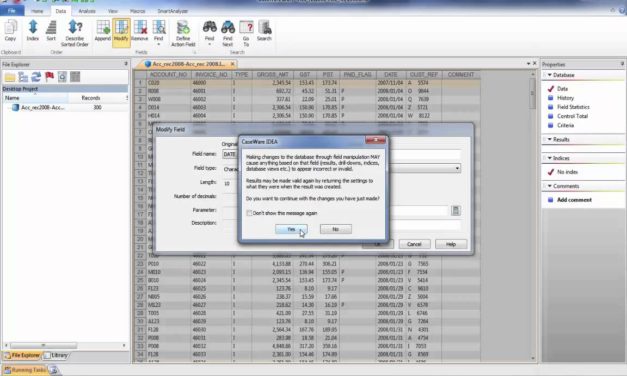Open the Fields group dialog launcher
Viewport: 627px width, 376px height.
pos(195,52)
